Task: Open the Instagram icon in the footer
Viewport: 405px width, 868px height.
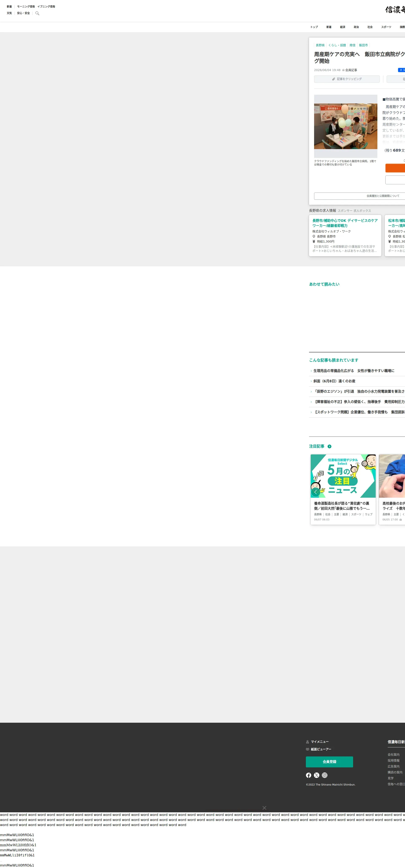Action: pyautogui.click(x=325, y=775)
